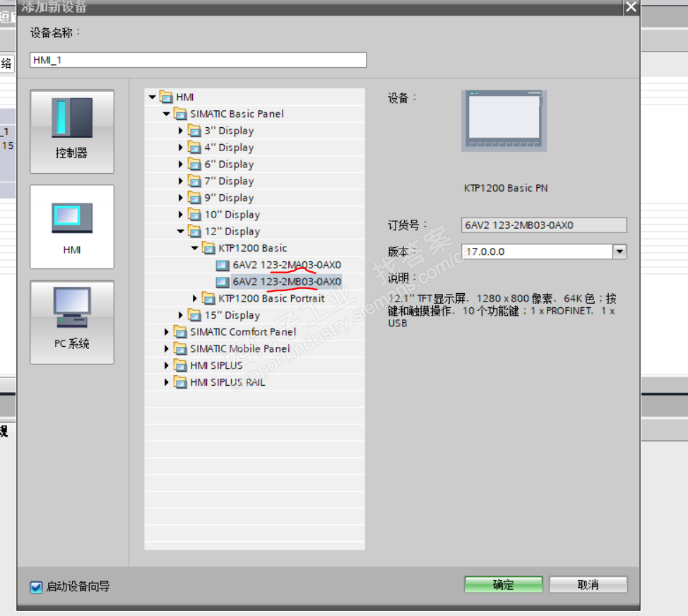Expand the 10" Display node

point(180,215)
